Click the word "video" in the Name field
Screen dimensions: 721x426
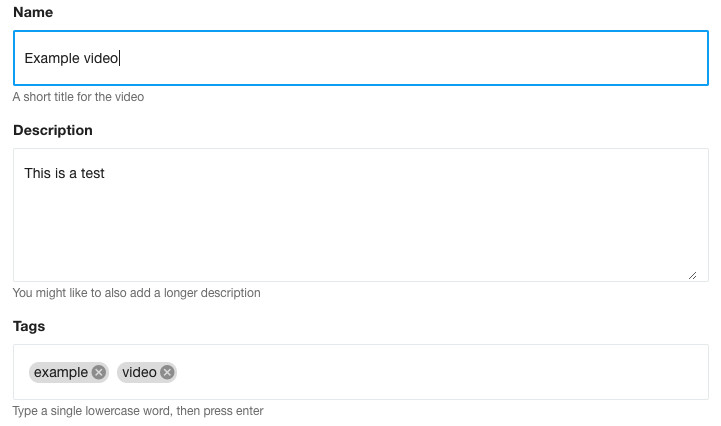(x=101, y=58)
